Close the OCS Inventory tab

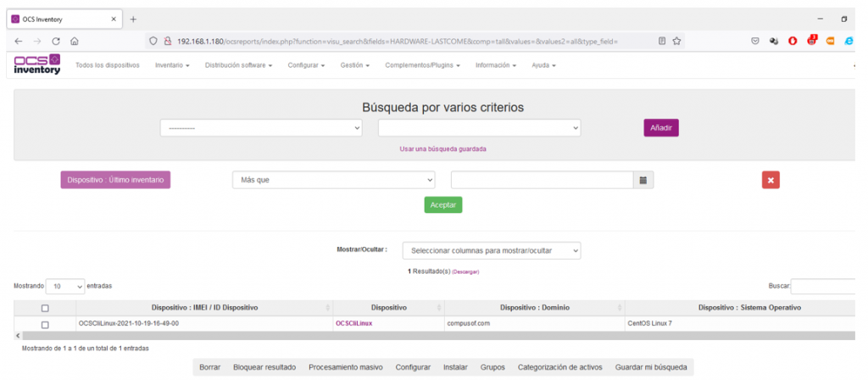(x=114, y=20)
